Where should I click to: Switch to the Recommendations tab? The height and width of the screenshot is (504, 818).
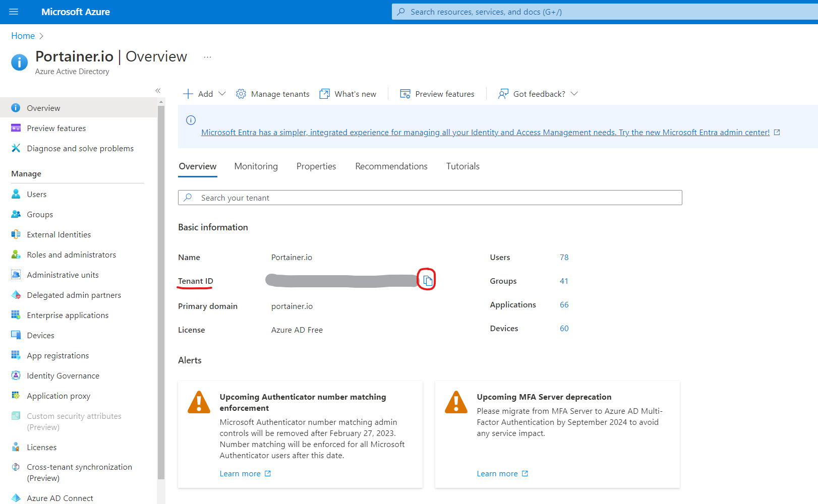(391, 166)
